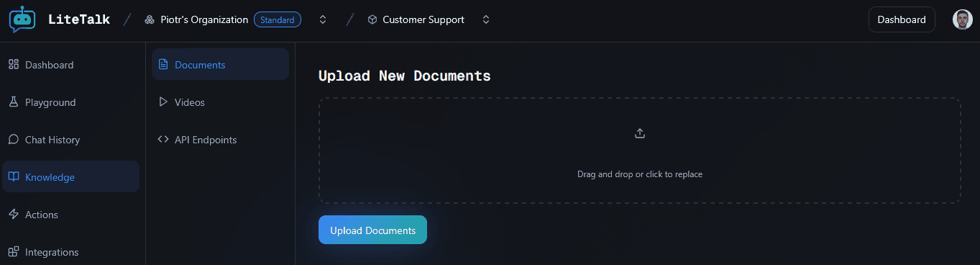
Task: Click the Knowledge book icon
Action: 13,177
